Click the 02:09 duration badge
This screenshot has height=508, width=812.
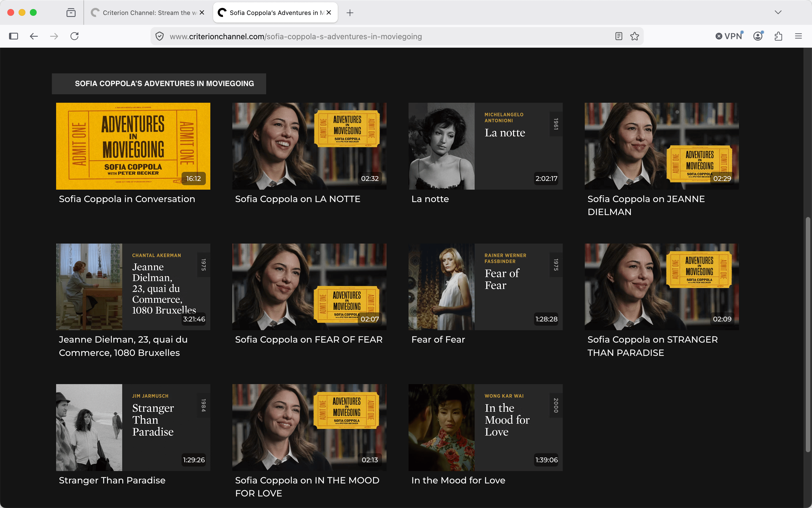click(x=722, y=319)
